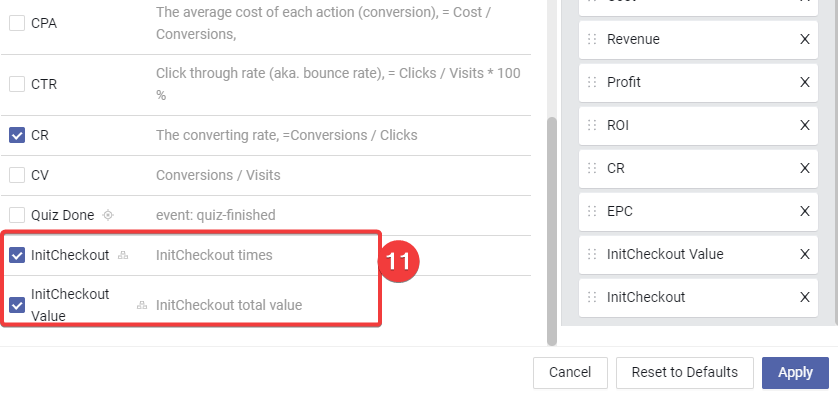
Task: Click the target icon beside Quiz Done
Action: click(108, 215)
